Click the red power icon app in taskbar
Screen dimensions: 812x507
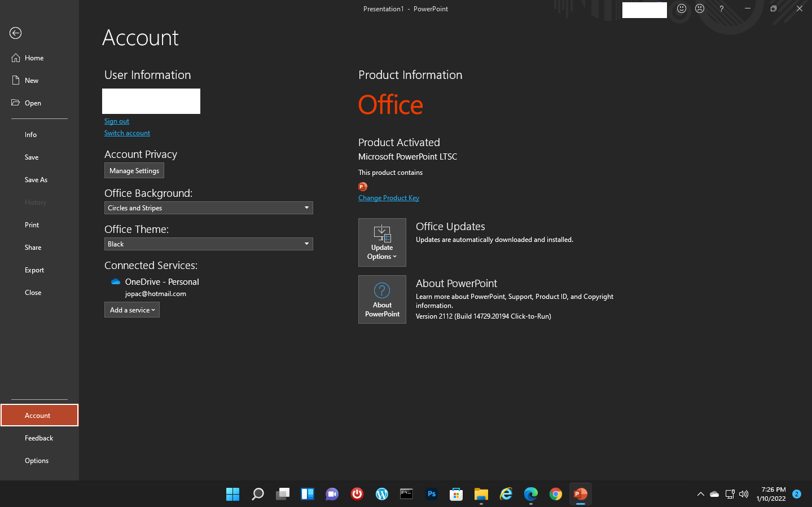click(x=357, y=494)
